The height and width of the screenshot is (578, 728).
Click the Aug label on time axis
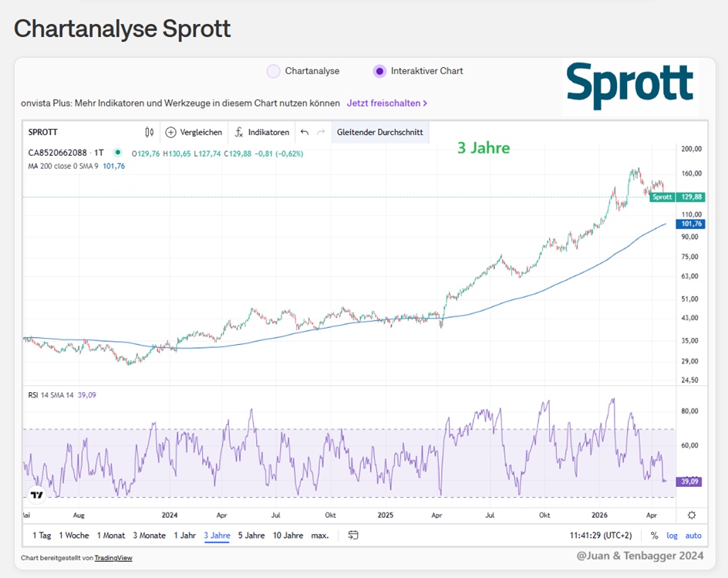(x=79, y=515)
